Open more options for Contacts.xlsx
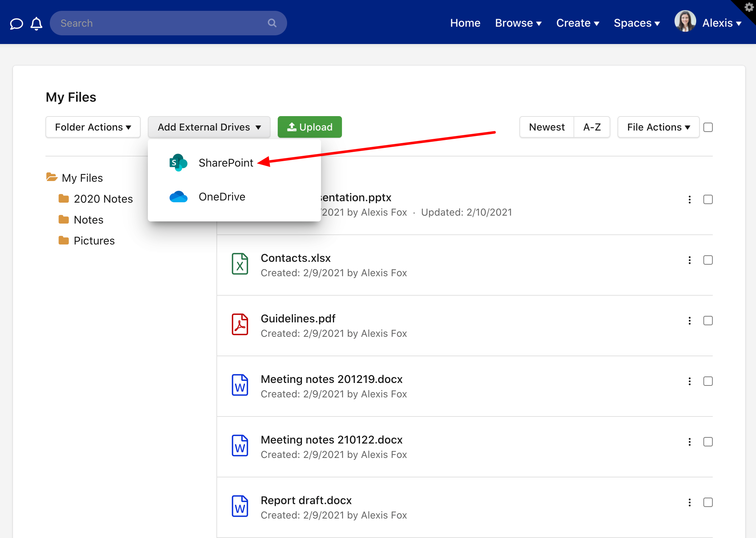756x538 pixels. pyautogui.click(x=690, y=260)
